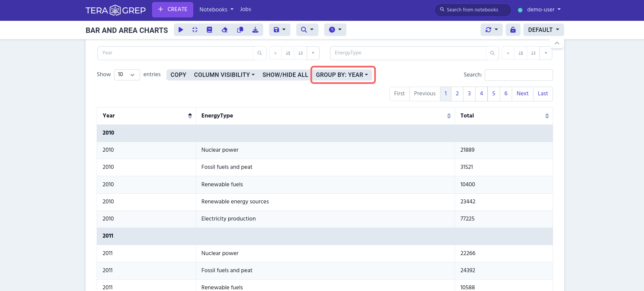The width and height of the screenshot is (644, 291).
Task: Clone notebook with the copy icon
Action: pyautogui.click(x=240, y=30)
